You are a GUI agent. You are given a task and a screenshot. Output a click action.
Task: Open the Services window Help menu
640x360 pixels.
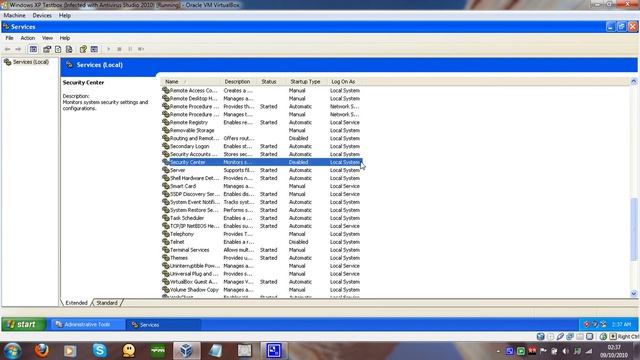point(64,38)
